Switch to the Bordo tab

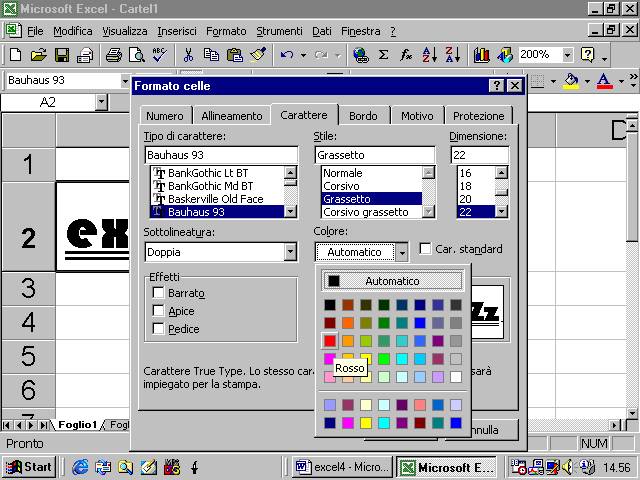click(x=363, y=116)
